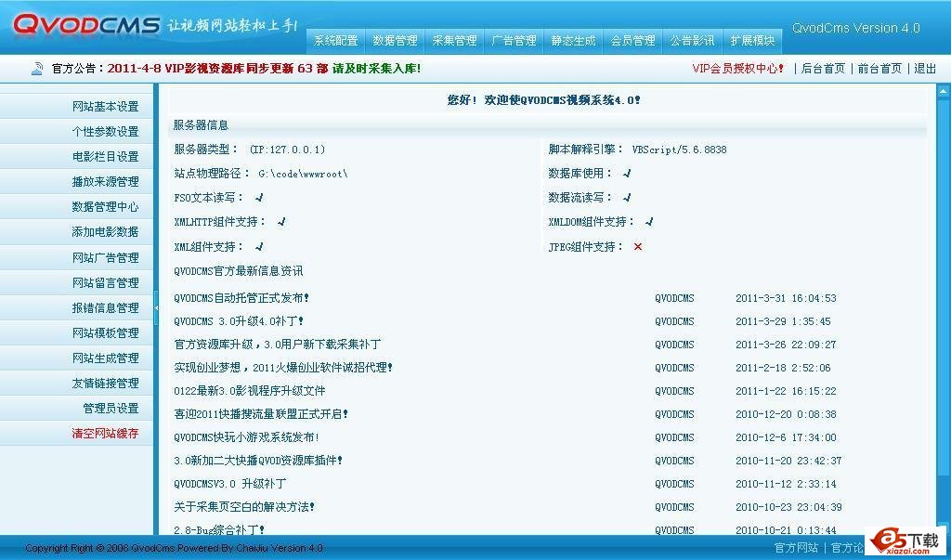Open the 扩展模块 tab
This screenshot has width=951, height=560.
[752, 41]
